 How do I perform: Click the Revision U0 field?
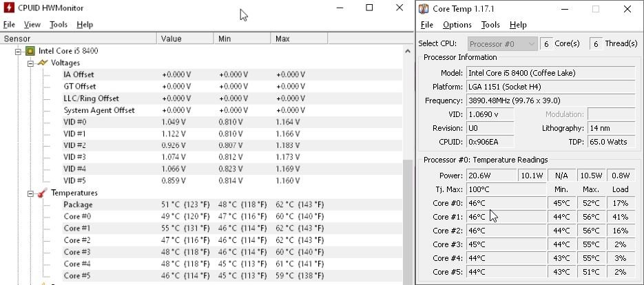point(490,128)
